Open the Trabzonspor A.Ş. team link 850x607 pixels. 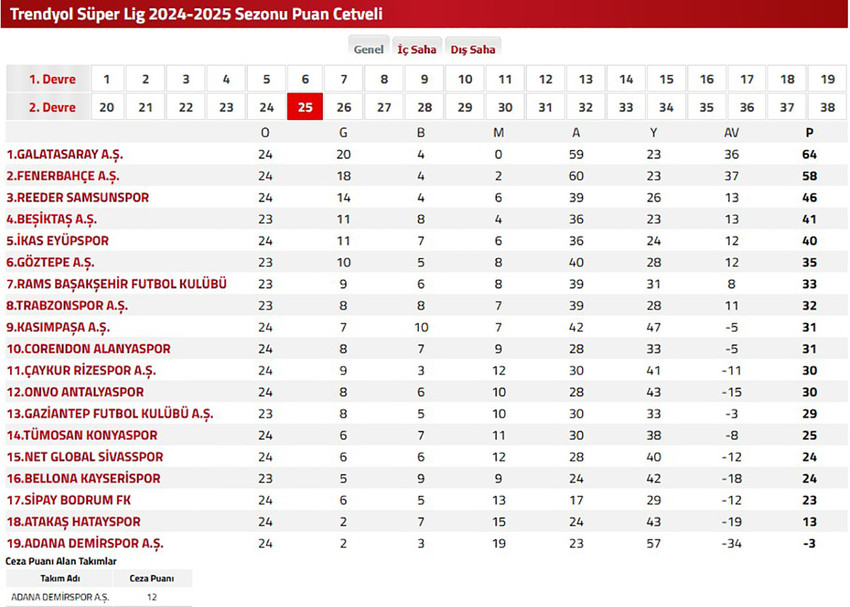click(67, 306)
